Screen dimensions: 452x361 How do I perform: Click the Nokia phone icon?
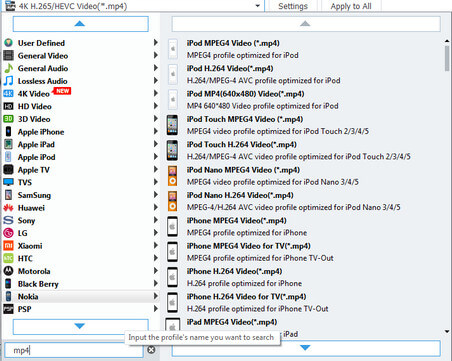click(x=8, y=296)
